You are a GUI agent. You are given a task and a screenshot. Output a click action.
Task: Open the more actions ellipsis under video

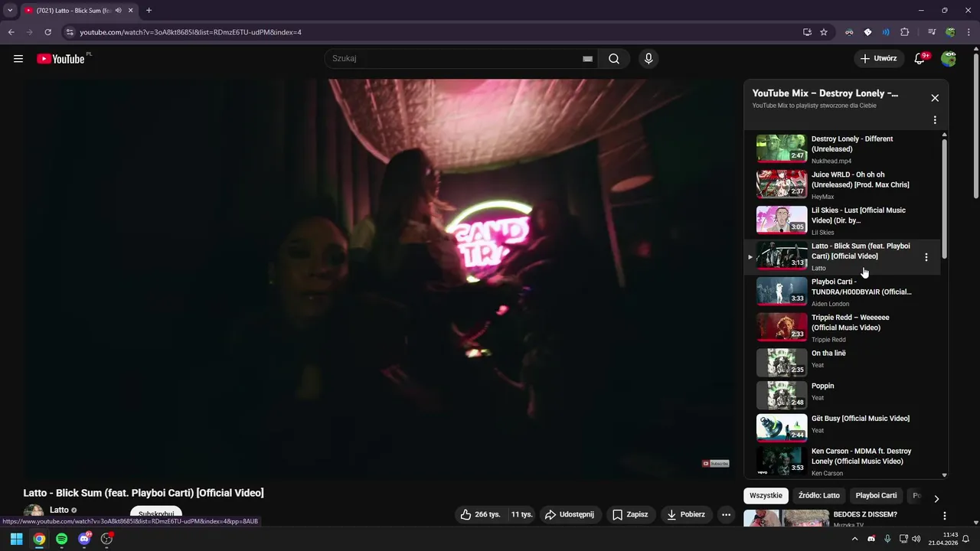(726, 514)
